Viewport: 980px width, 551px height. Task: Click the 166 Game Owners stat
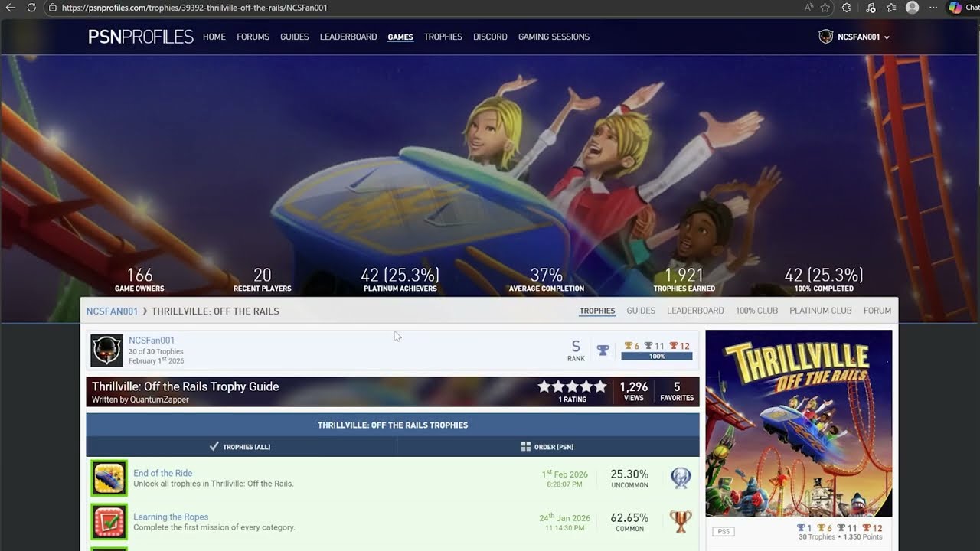[139, 279]
